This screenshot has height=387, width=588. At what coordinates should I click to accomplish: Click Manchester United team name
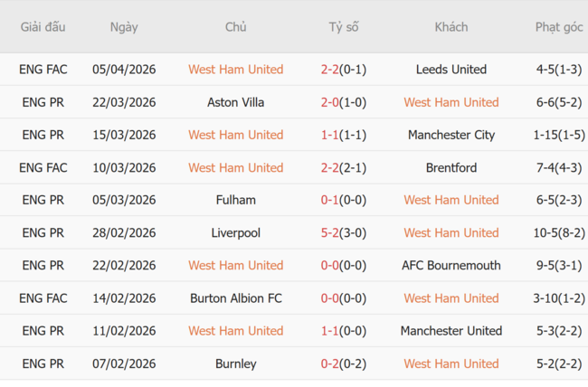click(x=450, y=331)
